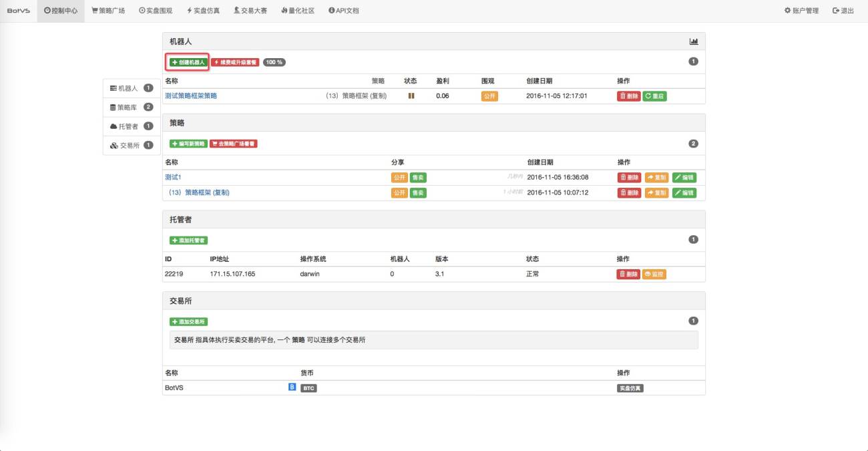Monitor the darwin host with 监控 button
The width and height of the screenshot is (868, 451).
point(654,274)
